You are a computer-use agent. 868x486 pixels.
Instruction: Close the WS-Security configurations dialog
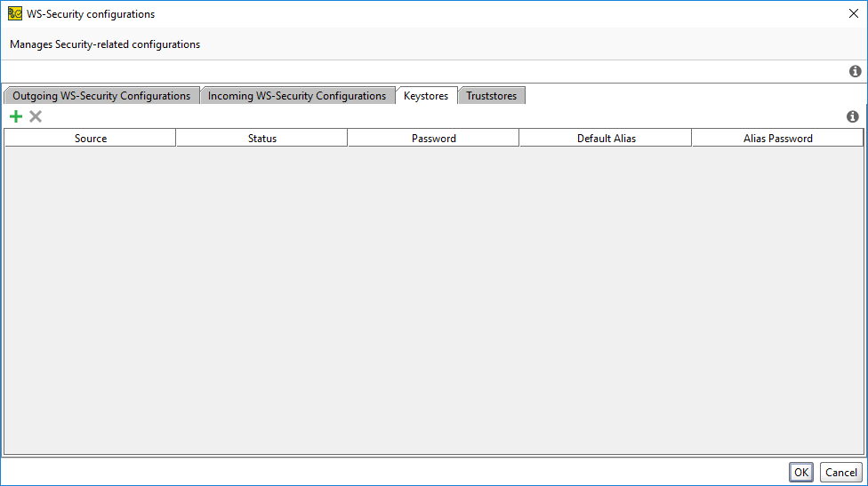pos(852,14)
